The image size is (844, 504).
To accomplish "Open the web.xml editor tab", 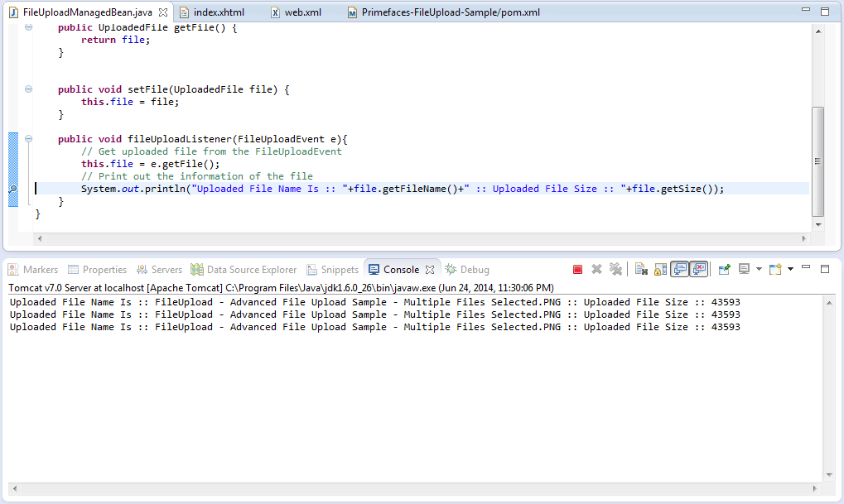I will tap(301, 13).
